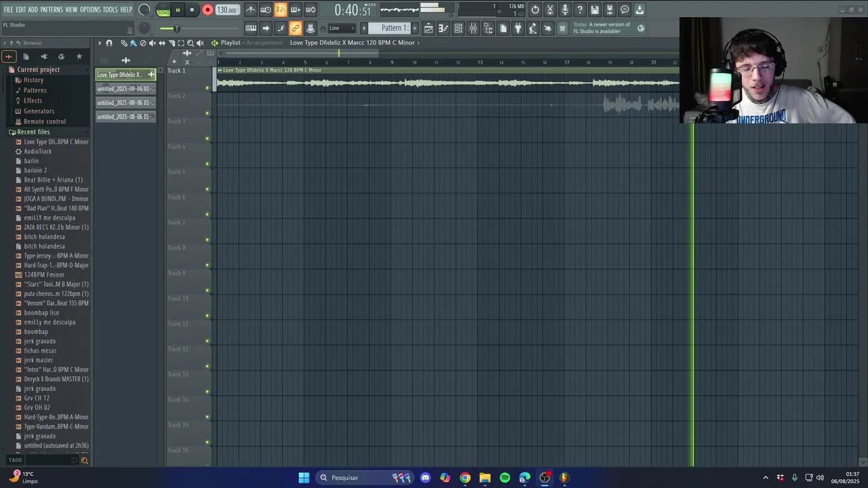The height and width of the screenshot is (488, 868).
Task: Open the playlist view icon
Action: tap(429, 28)
